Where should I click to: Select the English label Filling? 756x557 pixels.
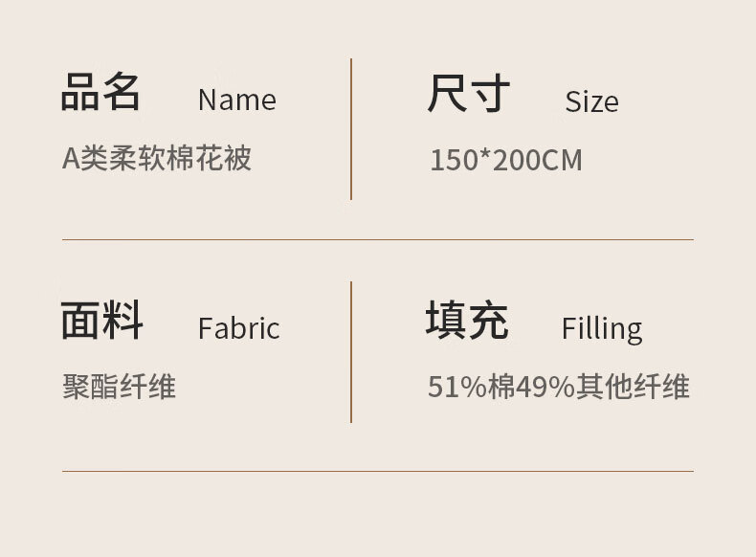point(601,328)
